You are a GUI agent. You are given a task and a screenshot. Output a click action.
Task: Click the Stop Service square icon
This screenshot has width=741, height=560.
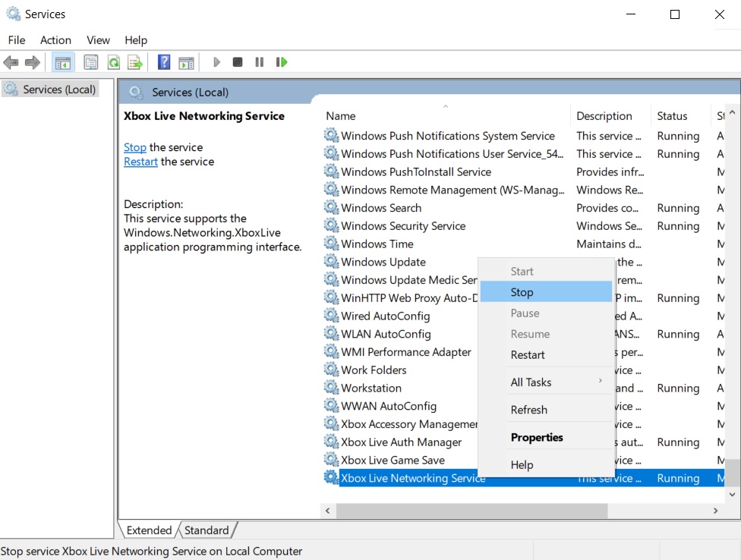[238, 62]
